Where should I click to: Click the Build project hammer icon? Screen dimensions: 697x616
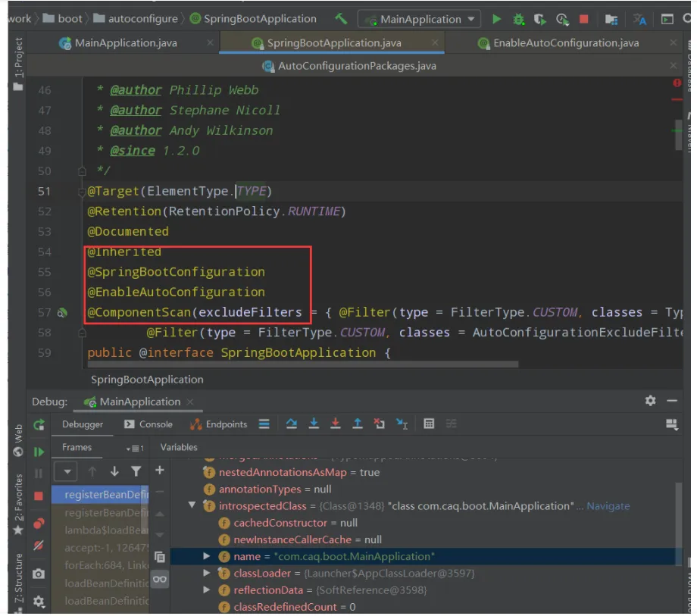coord(341,19)
